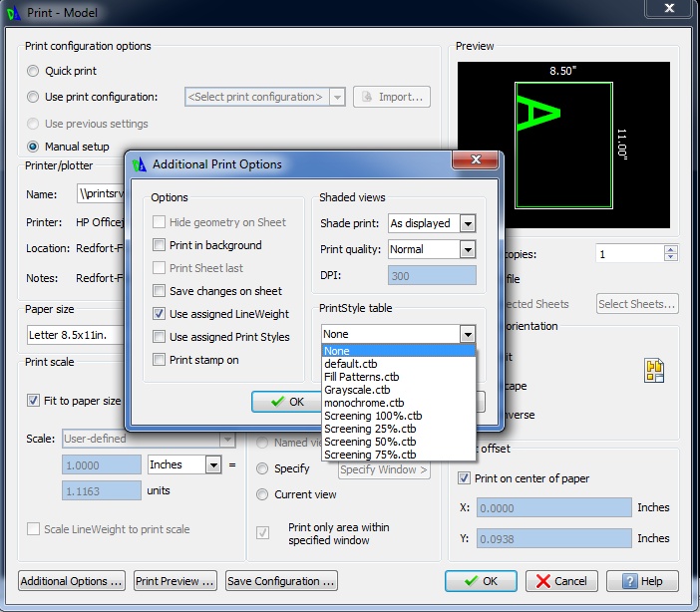
Task: Open the Inches units dropdown
Action: pos(213,465)
